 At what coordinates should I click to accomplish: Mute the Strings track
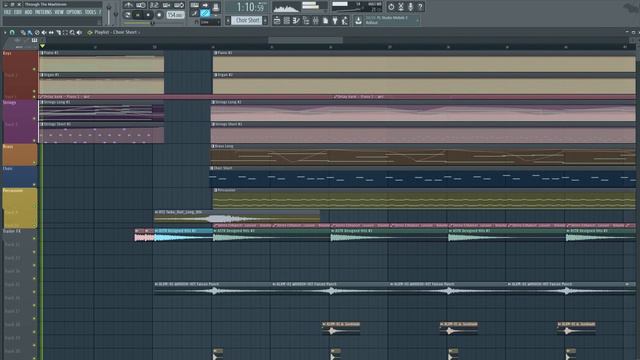tap(34, 118)
